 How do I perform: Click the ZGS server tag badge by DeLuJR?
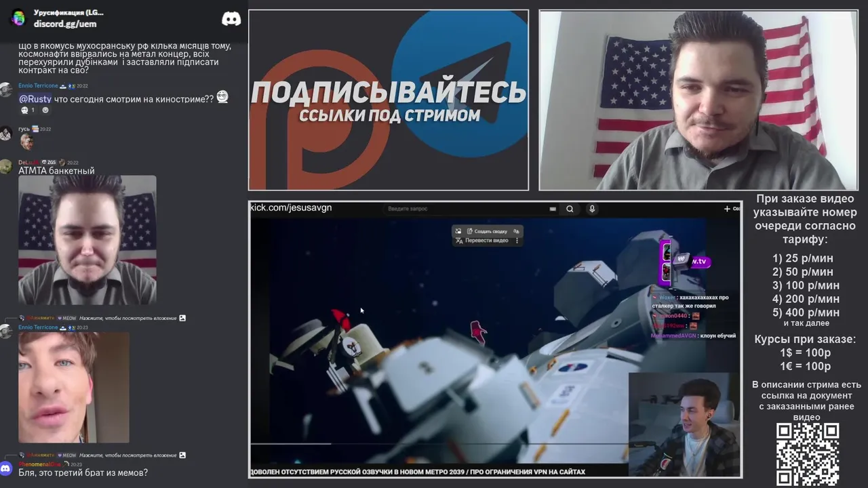pos(48,163)
